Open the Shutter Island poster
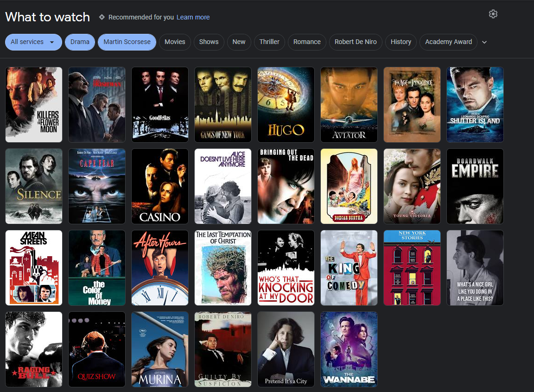Viewport: 534px width, 392px height. [475, 104]
